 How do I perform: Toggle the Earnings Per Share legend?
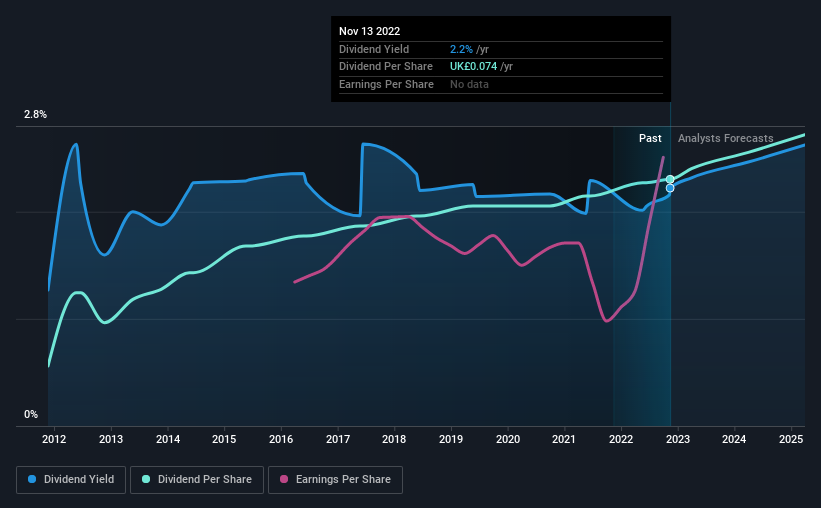(335, 479)
